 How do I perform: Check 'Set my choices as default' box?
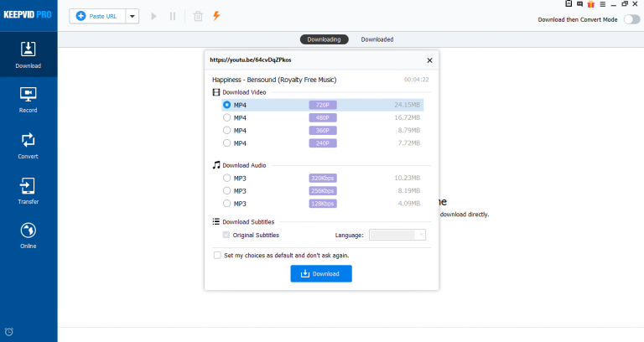218,255
